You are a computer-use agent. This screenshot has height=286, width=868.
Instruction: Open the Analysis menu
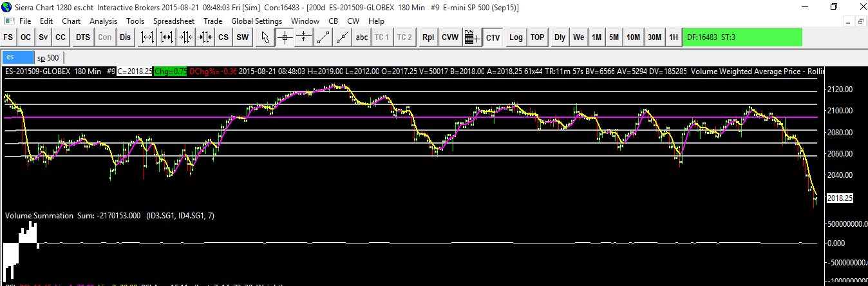coord(103,21)
